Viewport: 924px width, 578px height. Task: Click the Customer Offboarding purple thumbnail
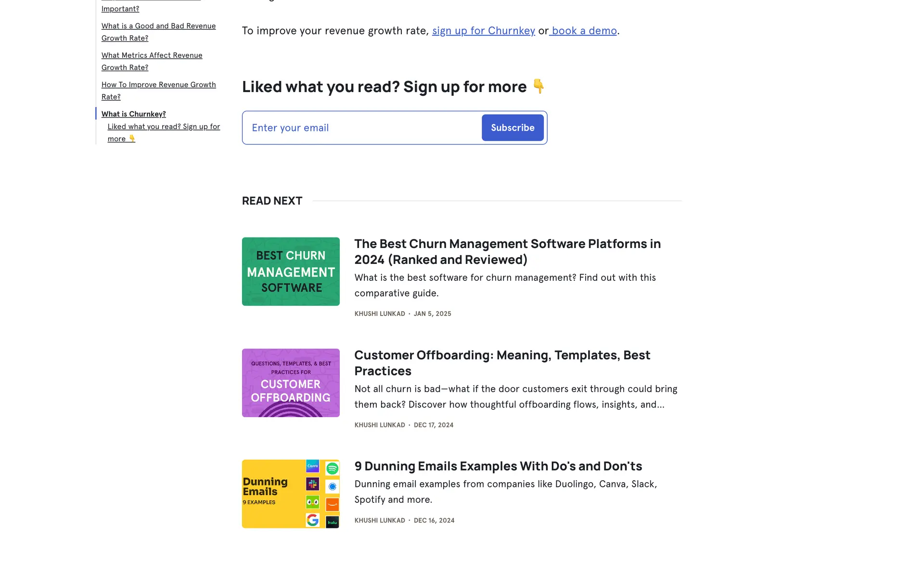tap(291, 383)
